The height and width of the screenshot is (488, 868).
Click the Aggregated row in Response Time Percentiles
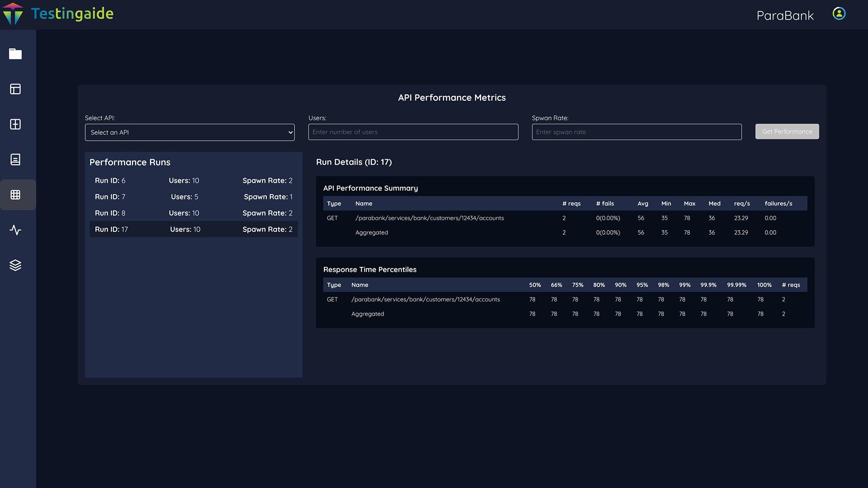coord(565,314)
